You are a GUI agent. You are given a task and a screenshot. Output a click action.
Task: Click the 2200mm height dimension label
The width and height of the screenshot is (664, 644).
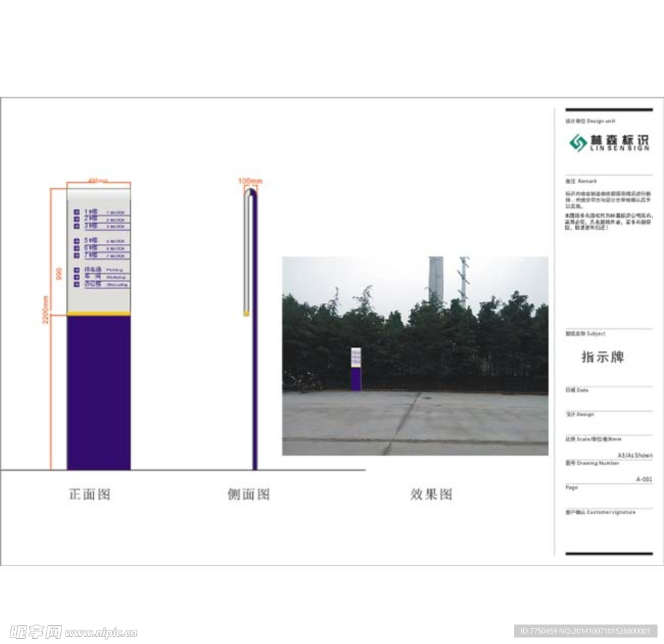[45, 309]
